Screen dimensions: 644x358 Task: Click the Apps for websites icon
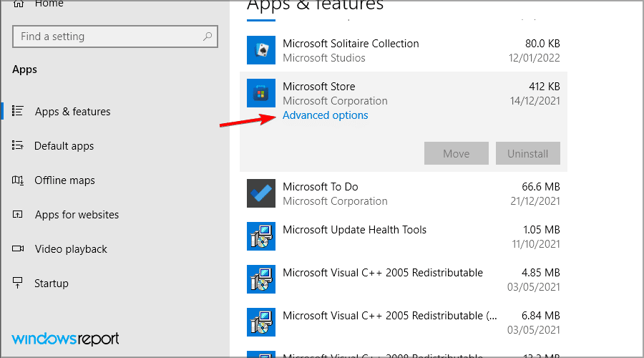tap(18, 214)
